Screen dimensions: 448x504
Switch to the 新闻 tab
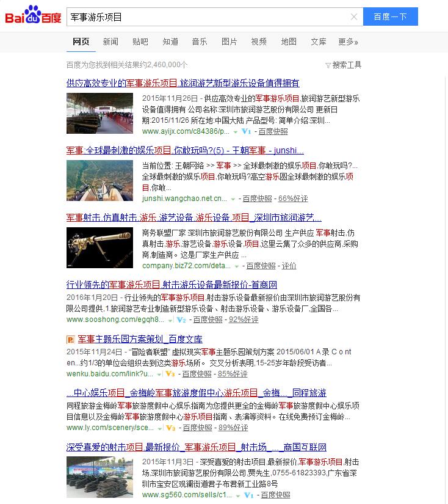point(110,42)
